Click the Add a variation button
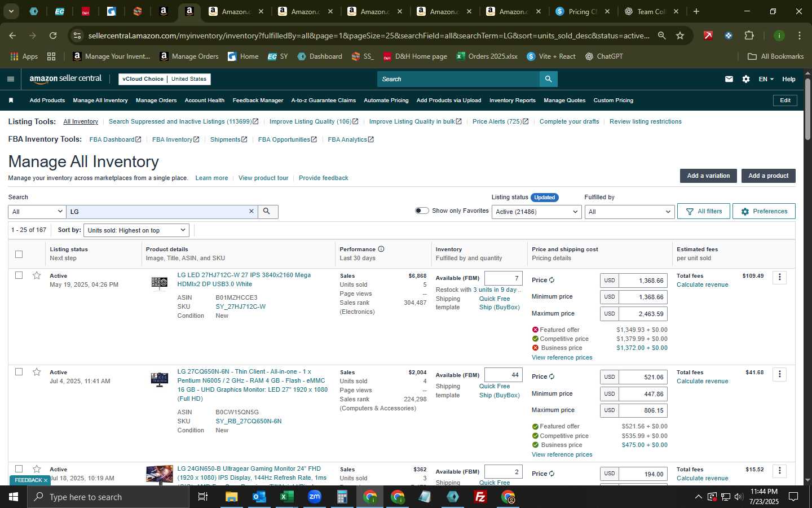The height and width of the screenshot is (508, 812). [708, 176]
